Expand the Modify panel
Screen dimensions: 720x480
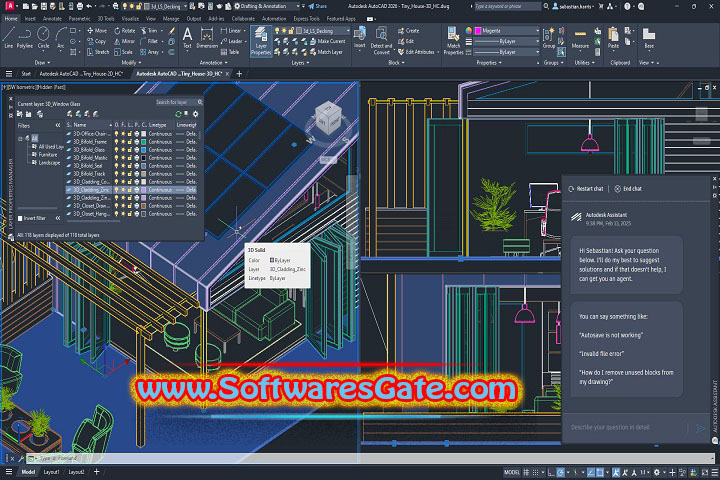tap(131, 62)
